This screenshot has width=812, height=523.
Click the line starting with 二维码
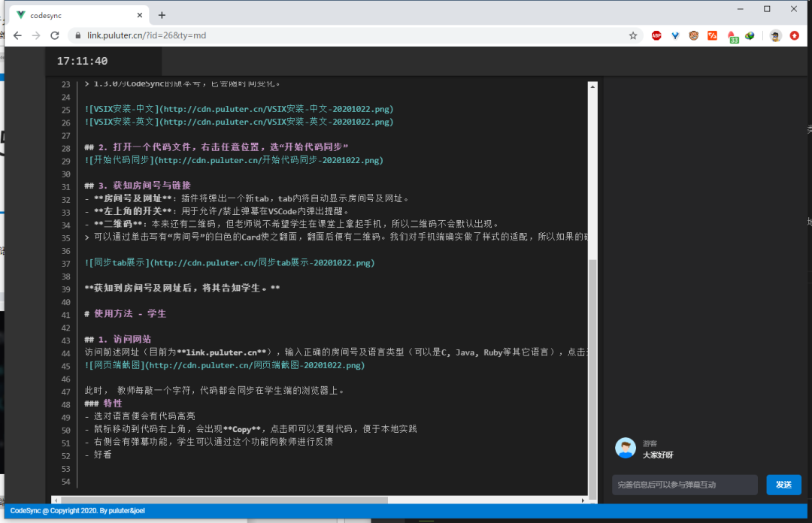coord(292,224)
